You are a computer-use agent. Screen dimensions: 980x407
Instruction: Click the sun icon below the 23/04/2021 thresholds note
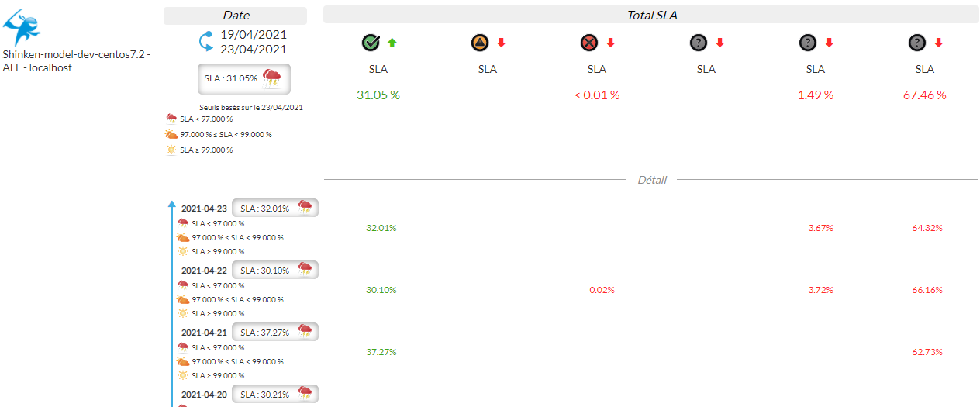click(171, 150)
